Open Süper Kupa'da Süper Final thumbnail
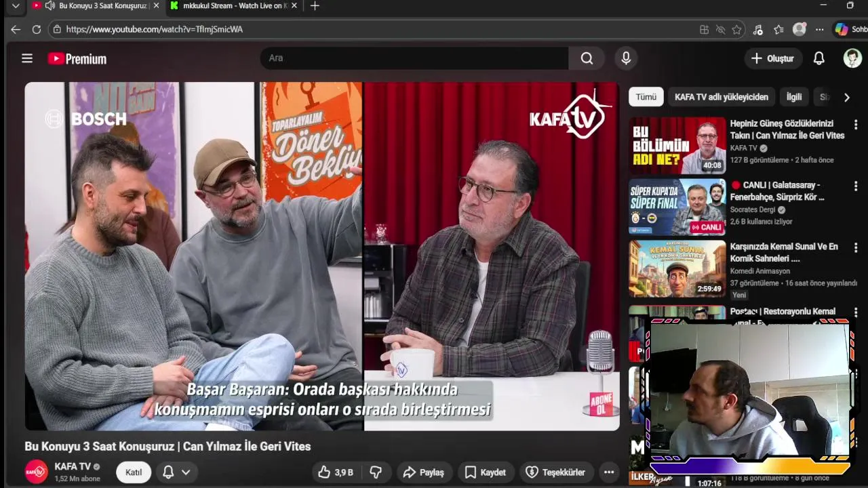Screen dimensions: 868x488 [677, 207]
